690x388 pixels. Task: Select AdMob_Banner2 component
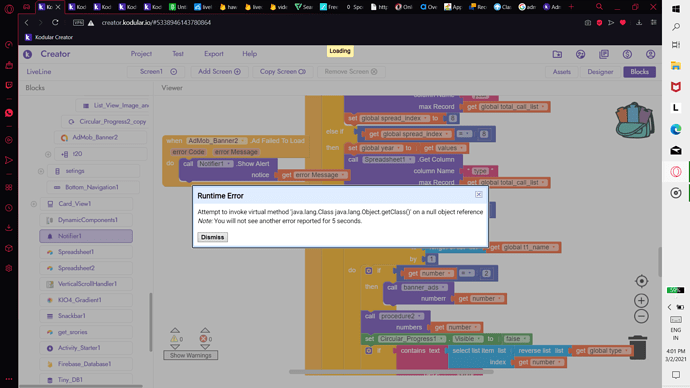(x=100, y=137)
